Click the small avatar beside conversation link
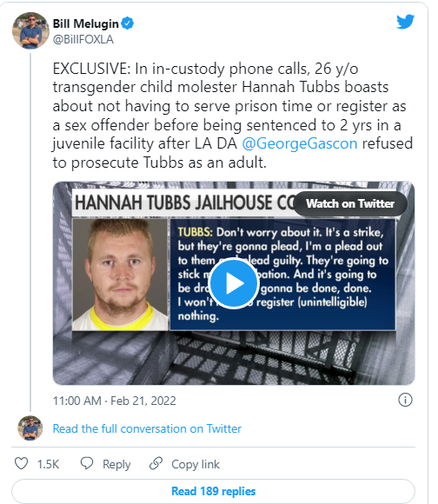The width and height of the screenshot is (438, 504). 30,428
